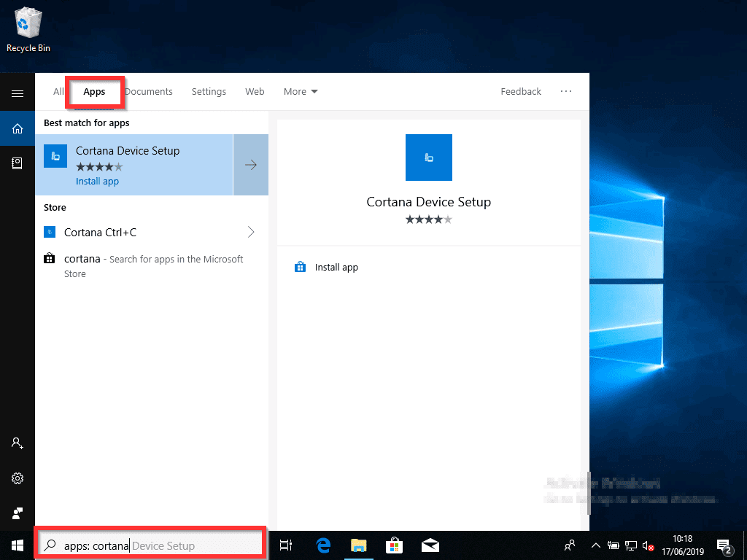
Task: Open the Settings gear in sidebar
Action: [x=18, y=478]
